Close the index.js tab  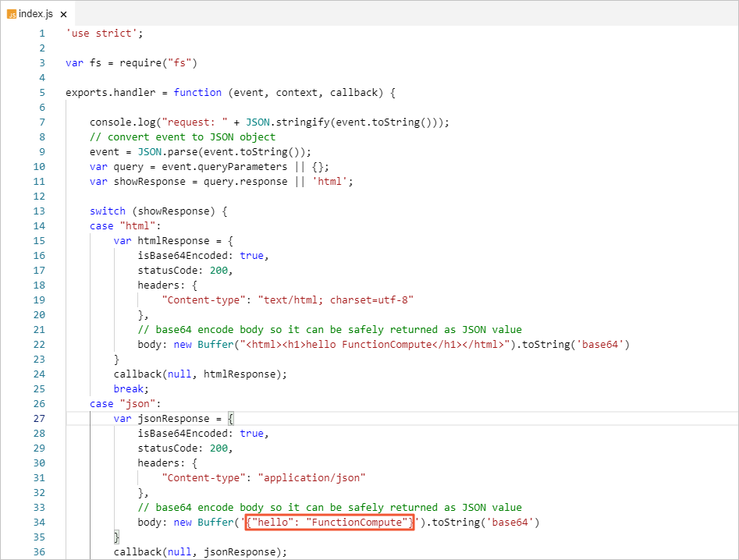[x=64, y=15]
